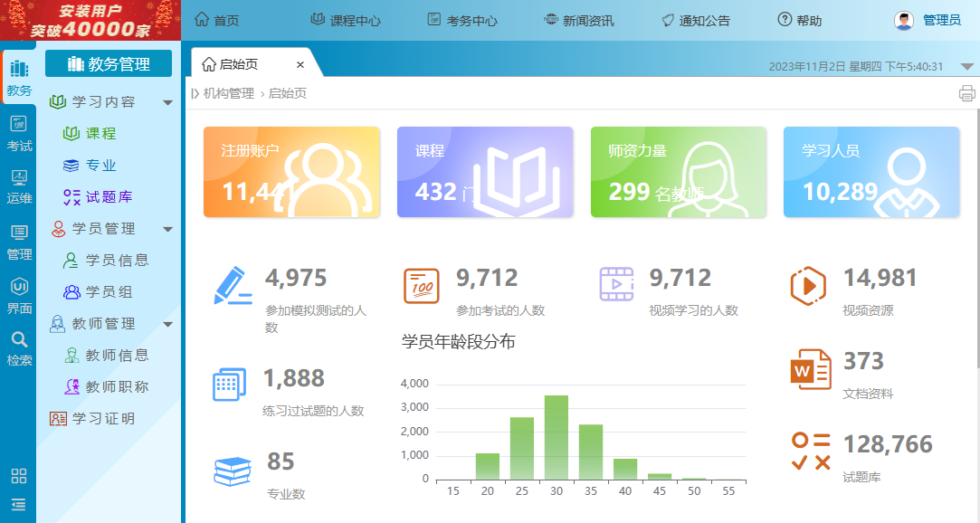Open the 运维 module icon
The image size is (980, 523).
pos(18,187)
